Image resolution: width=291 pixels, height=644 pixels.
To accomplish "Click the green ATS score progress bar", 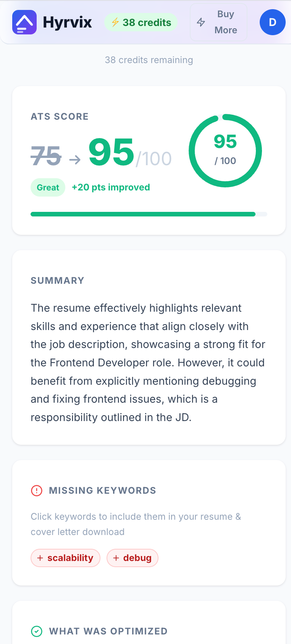I will tap(143, 214).
